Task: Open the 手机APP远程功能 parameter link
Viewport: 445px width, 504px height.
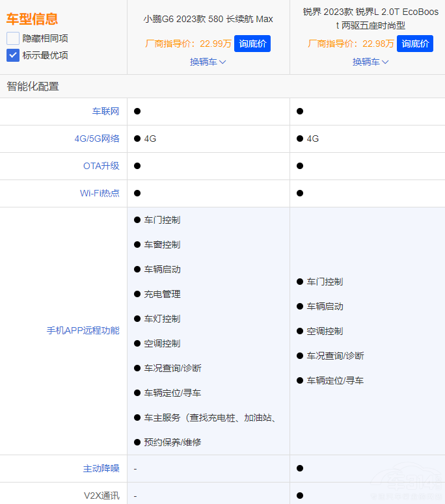Action: [x=83, y=330]
